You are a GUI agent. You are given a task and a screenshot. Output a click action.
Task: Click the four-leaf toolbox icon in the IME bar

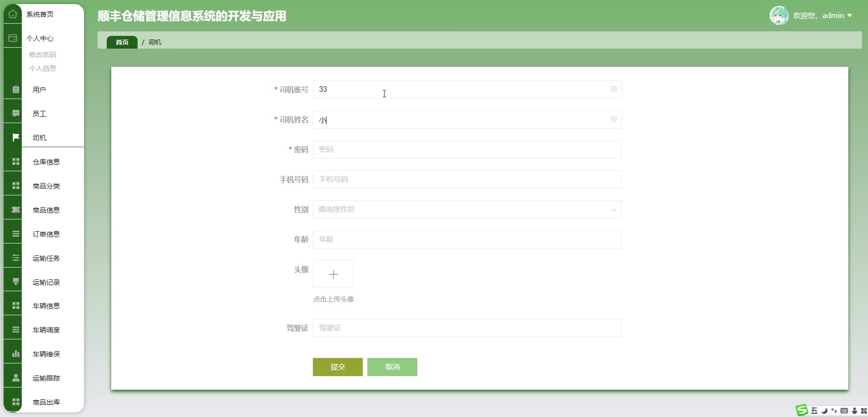tap(864, 411)
